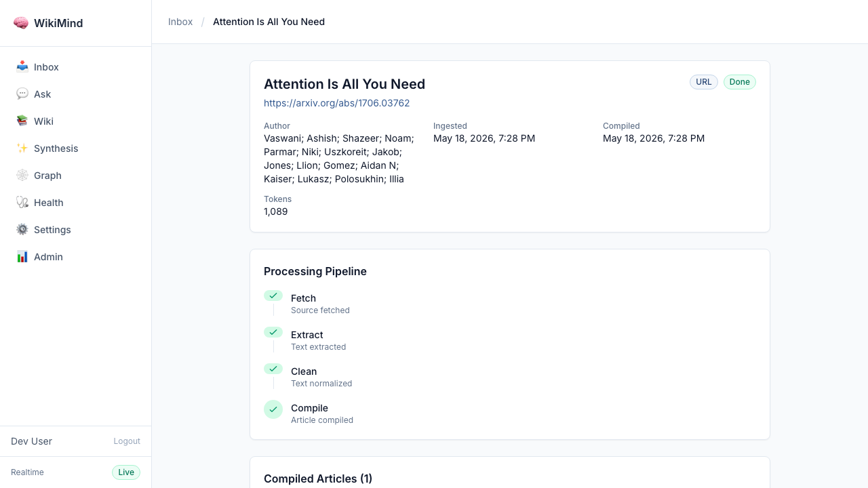
Task: Open the Health page
Action: [x=76, y=203]
